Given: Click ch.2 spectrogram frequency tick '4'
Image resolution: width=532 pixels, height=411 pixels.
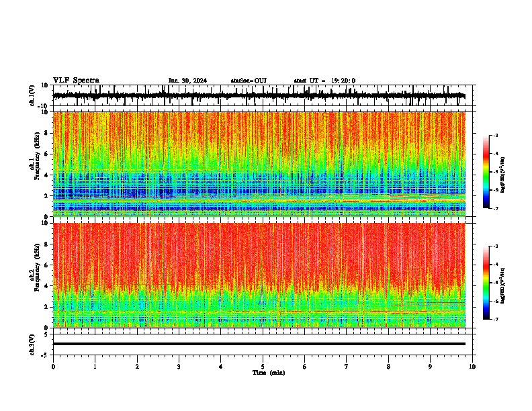Looking at the screenshot, I should (x=46, y=286).
